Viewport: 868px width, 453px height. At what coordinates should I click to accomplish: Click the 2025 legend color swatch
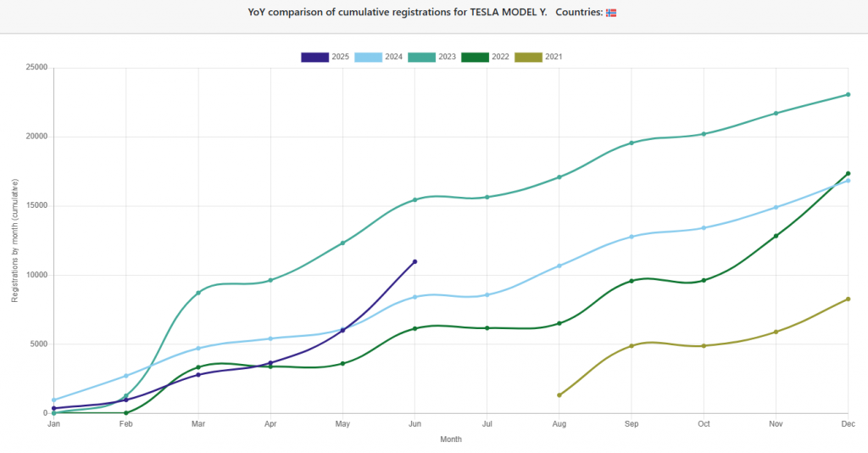[314, 57]
